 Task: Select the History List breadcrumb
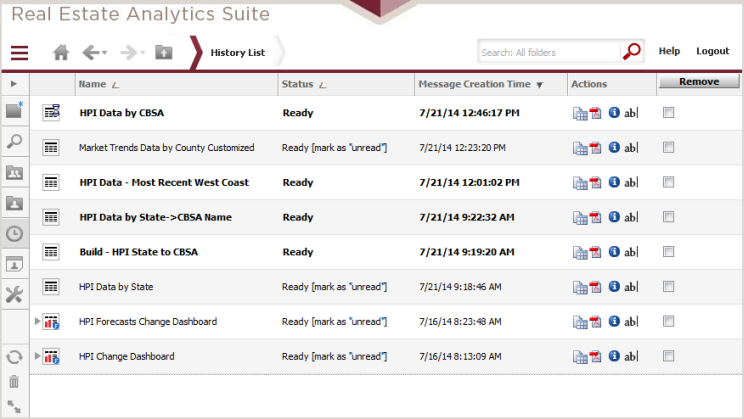pos(238,53)
